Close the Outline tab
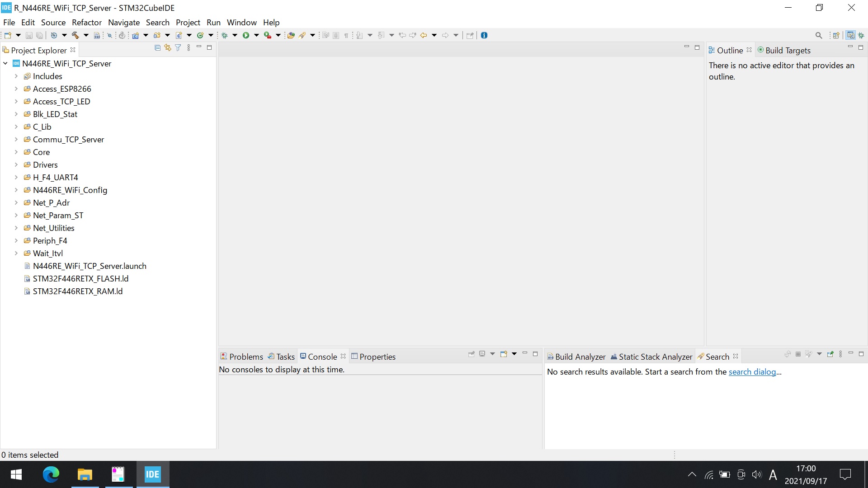This screenshot has width=868, height=488. coord(749,50)
